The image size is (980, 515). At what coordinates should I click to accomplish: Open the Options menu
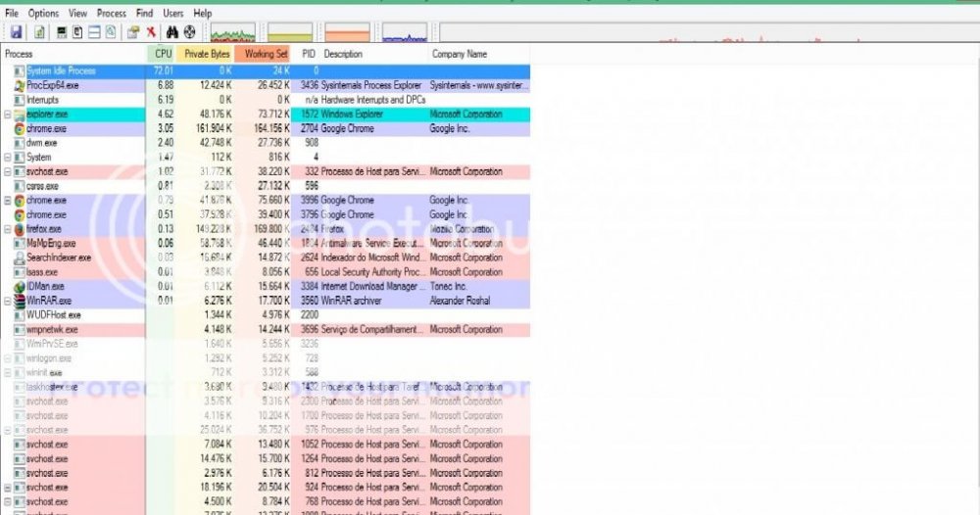[x=43, y=14]
